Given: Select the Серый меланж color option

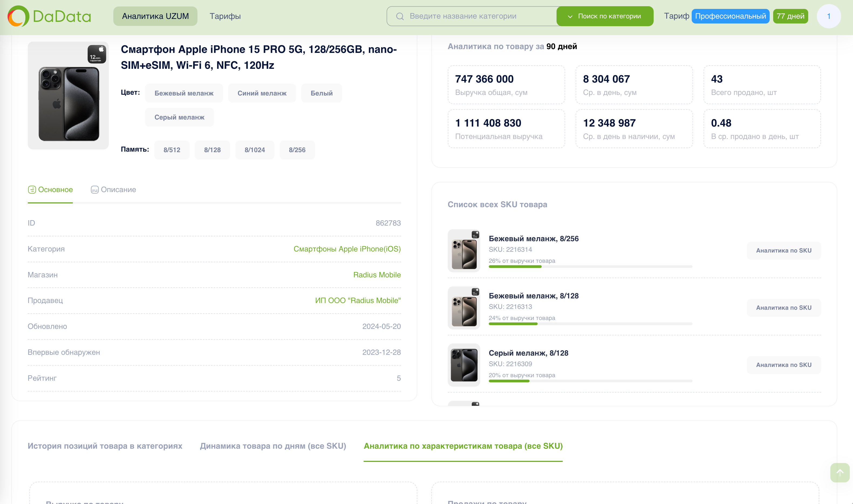Looking at the screenshot, I should click(x=179, y=117).
